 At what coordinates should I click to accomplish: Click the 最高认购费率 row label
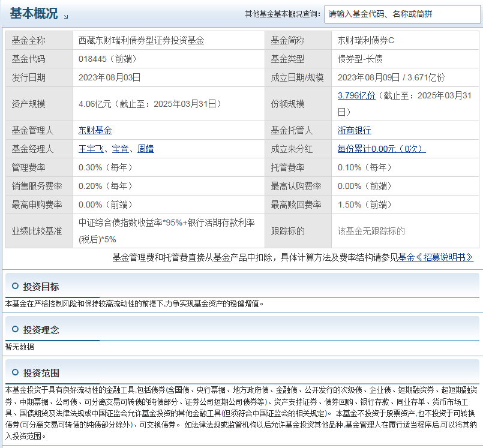pos(296,186)
